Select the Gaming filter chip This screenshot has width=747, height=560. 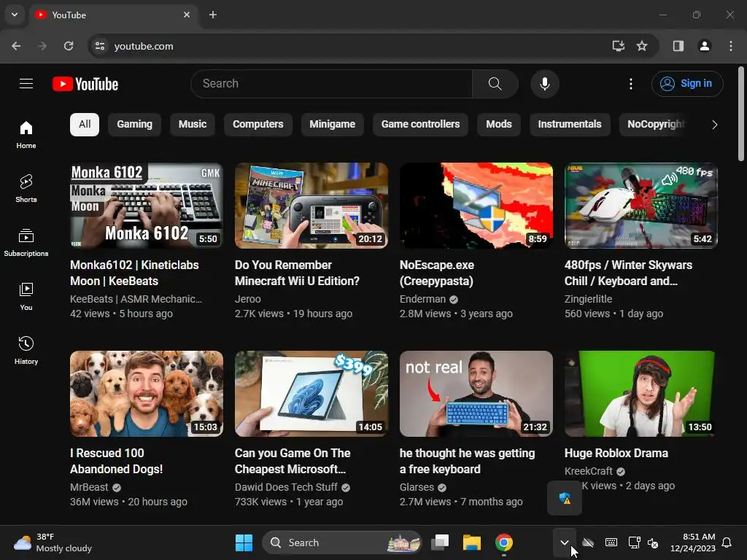pos(135,124)
